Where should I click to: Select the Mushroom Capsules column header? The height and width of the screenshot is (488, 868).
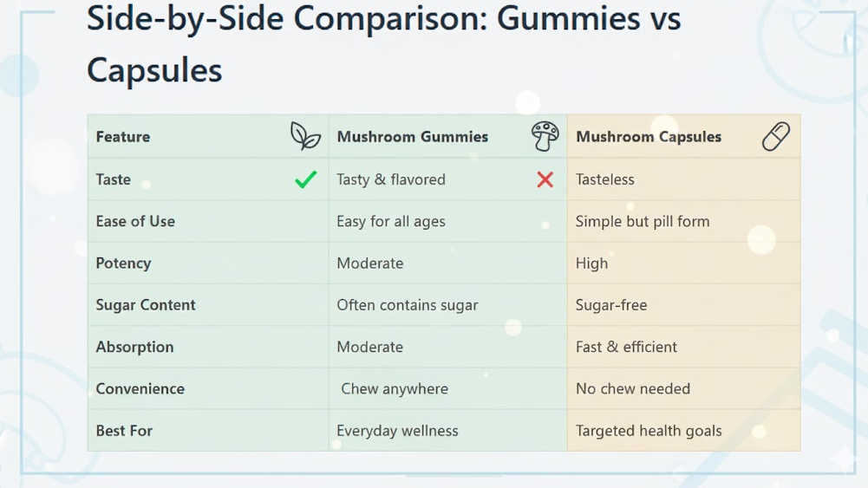[649, 137]
